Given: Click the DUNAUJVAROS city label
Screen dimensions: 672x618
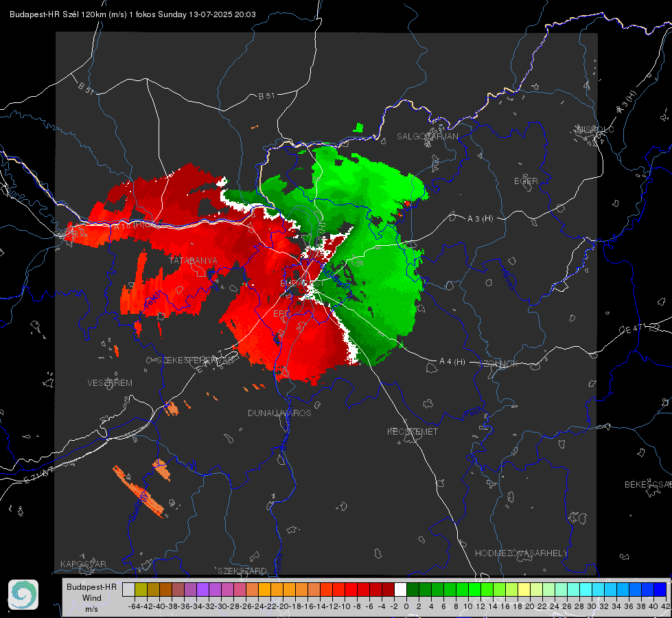Looking at the screenshot, I should (279, 413).
